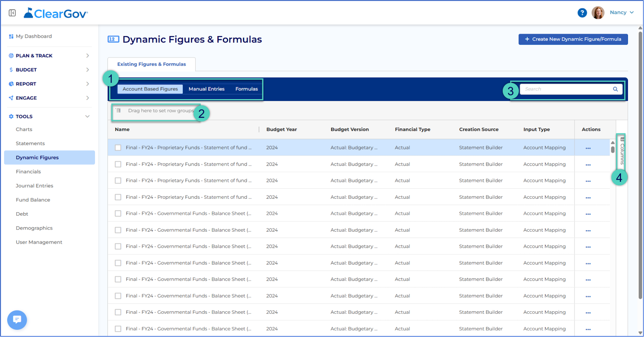Expand the ENGAGE chevron

(x=87, y=98)
